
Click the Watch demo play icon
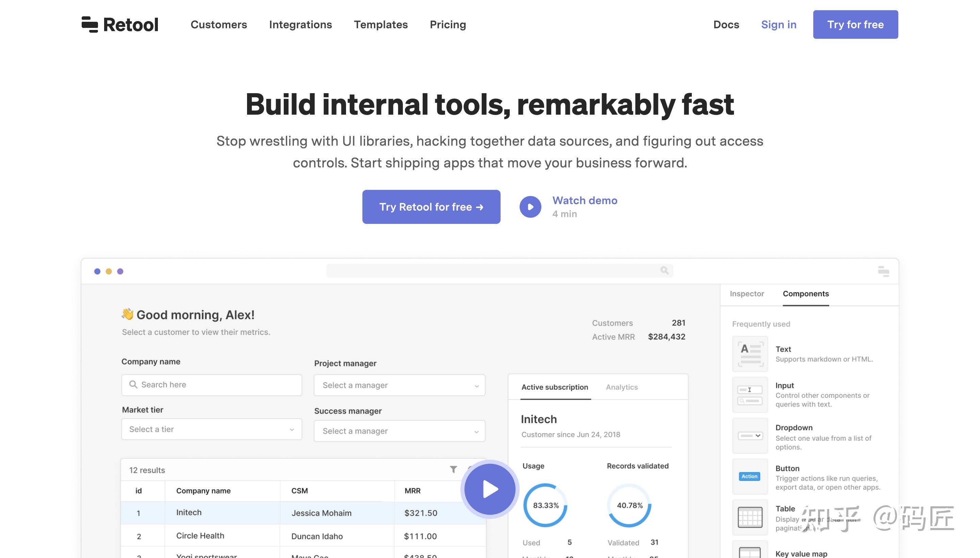[x=530, y=207]
